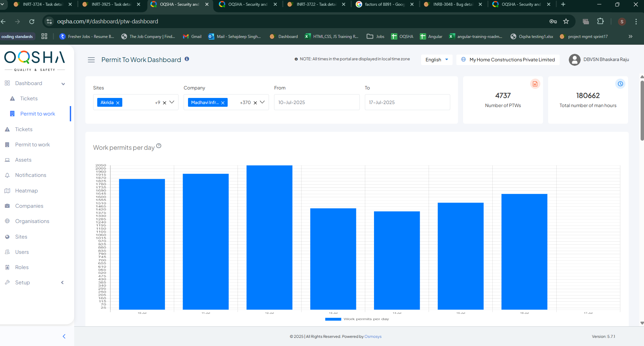Open the user profile avatar icon
644x346 pixels.
click(574, 60)
